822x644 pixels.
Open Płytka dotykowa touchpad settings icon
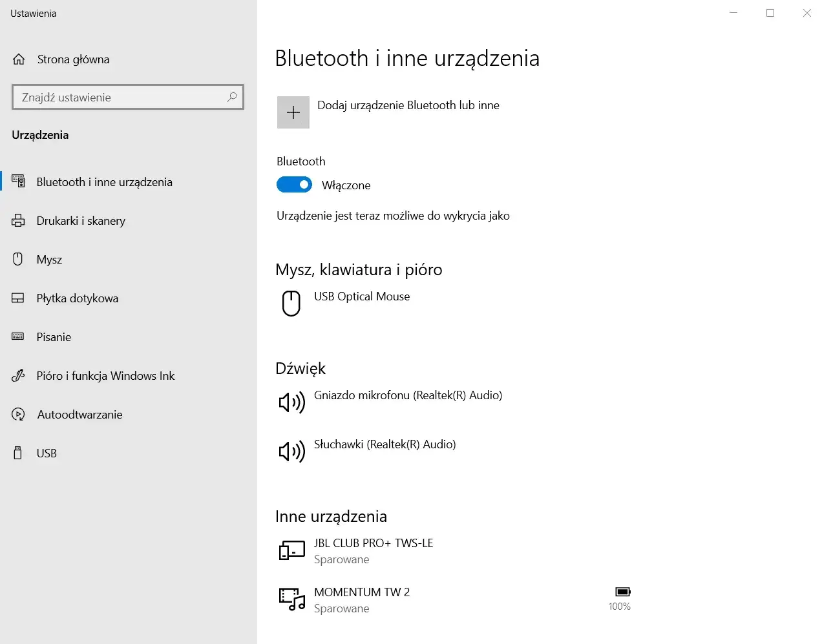click(x=17, y=298)
